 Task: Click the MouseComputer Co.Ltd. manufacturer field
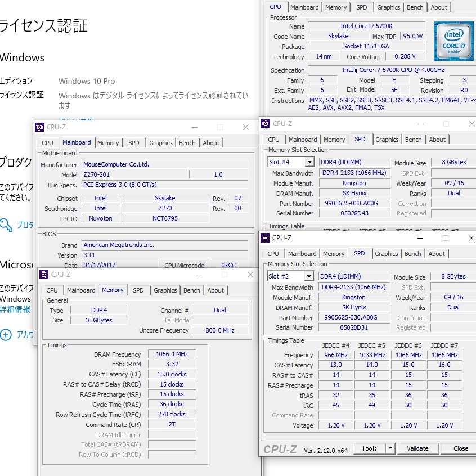[x=164, y=164]
